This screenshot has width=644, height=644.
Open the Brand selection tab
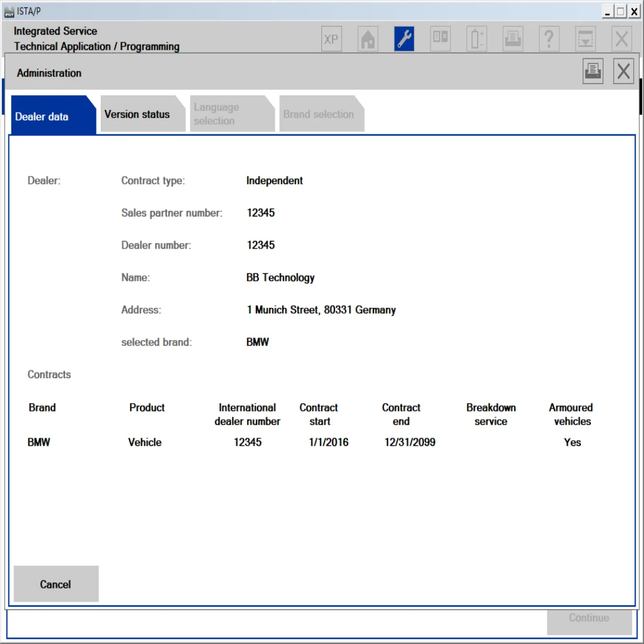tap(321, 114)
